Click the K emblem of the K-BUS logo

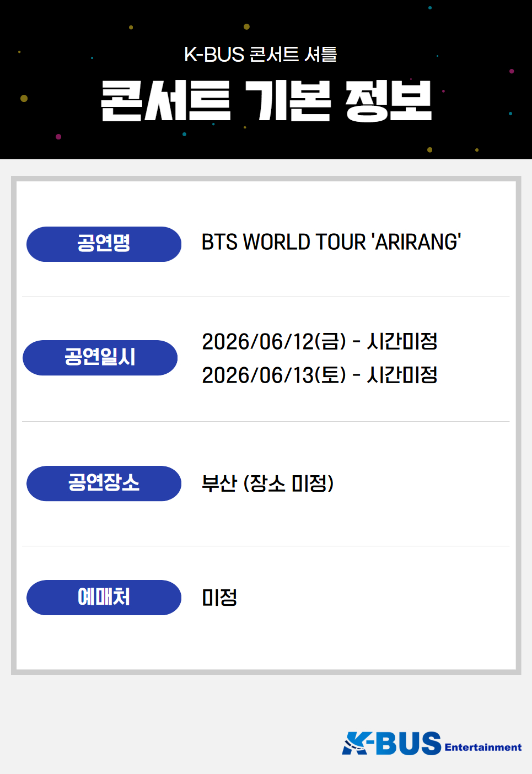(x=356, y=743)
